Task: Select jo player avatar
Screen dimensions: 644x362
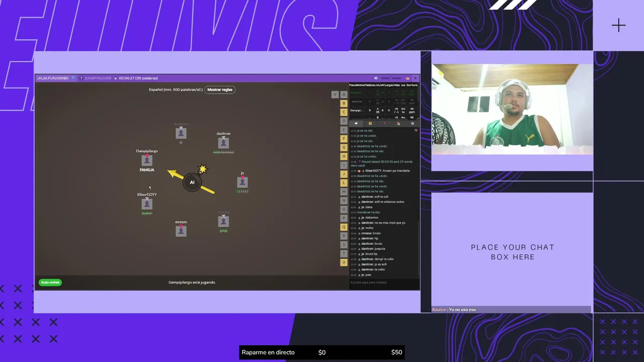Action: click(x=242, y=182)
